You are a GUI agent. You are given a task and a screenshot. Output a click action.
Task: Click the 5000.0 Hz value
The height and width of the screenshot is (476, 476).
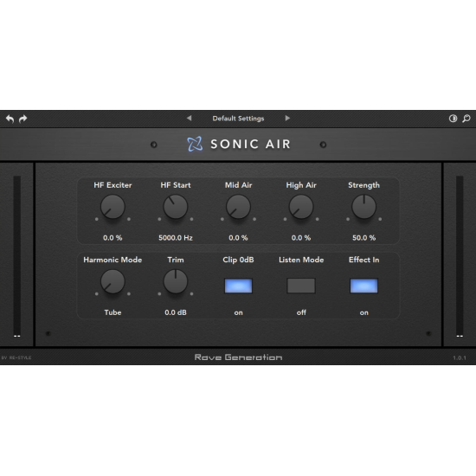point(176,238)
